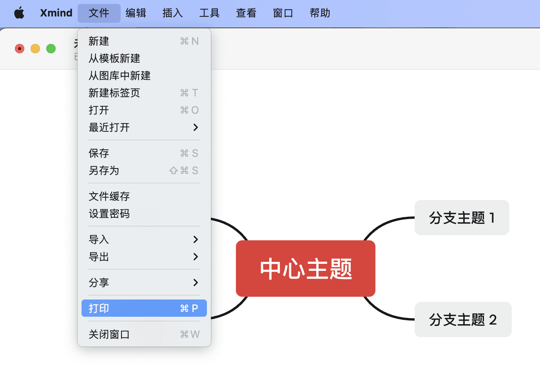Open the 查看 menu
Viewport: 540px width, 392px height.
pos(246,13)
